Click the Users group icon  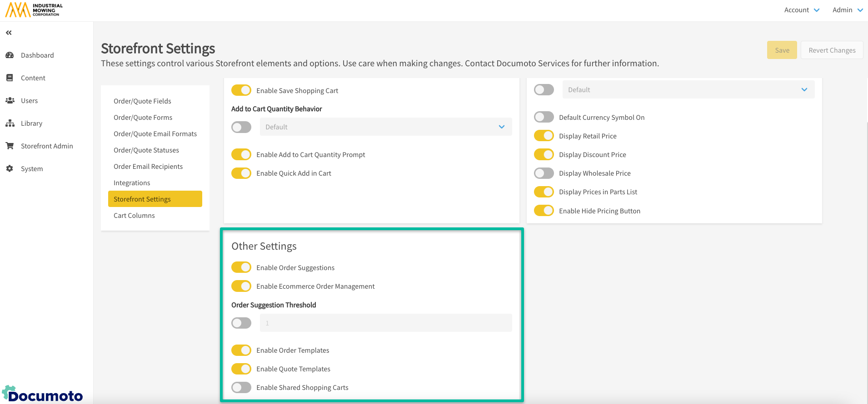pos(10,101)
